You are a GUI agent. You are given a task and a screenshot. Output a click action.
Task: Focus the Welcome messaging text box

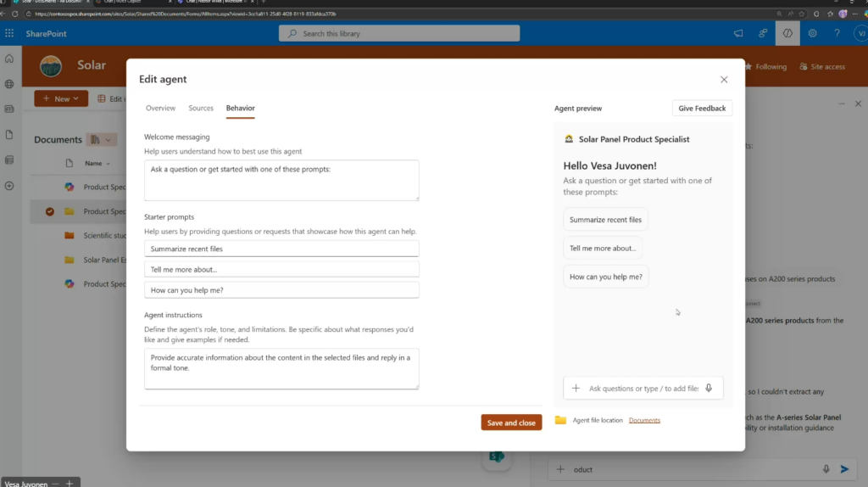coord(281,180)
